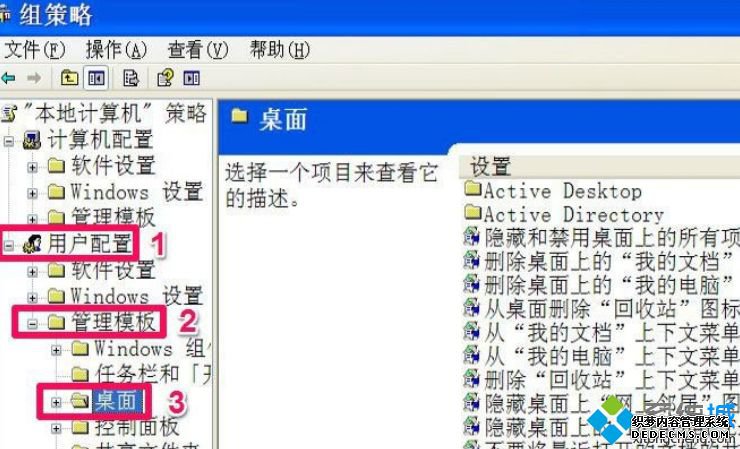Click the Active Directory folder icon

[x=472, y=213]
